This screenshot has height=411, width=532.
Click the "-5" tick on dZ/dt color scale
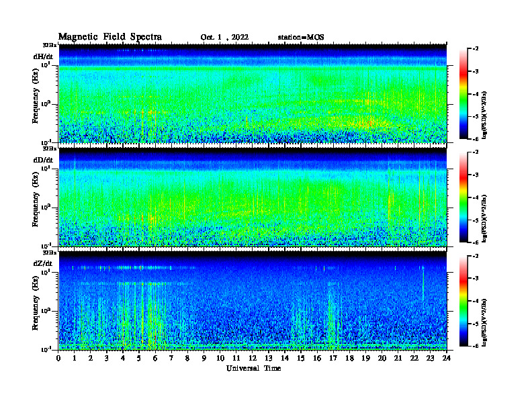click(x=476, y=324)
